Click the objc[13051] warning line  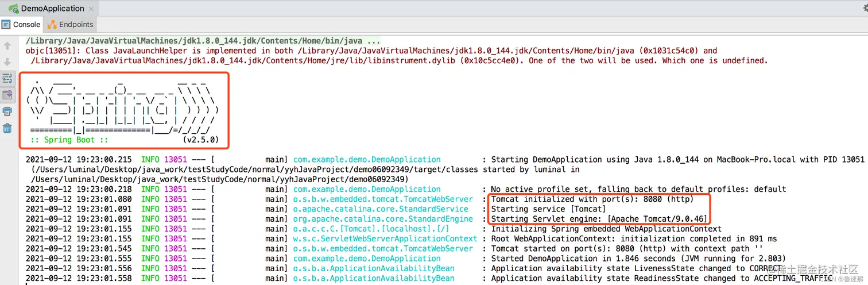pos(371,51)
